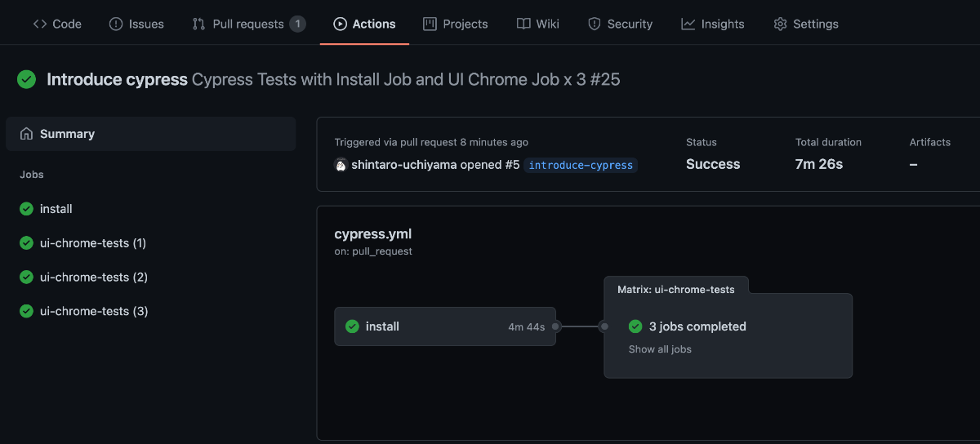The image size is (980, 444).
Task: Click the Summary home icon
Action: point(27,134)
